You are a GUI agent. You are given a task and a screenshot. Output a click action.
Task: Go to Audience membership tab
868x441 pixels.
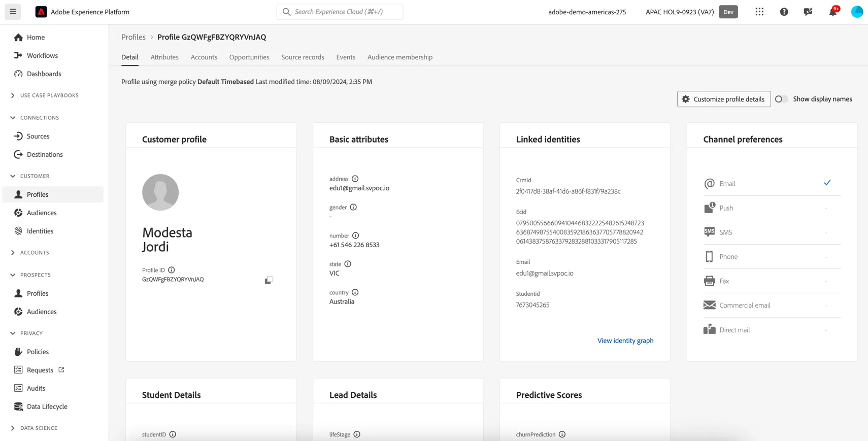click(400, 57)
